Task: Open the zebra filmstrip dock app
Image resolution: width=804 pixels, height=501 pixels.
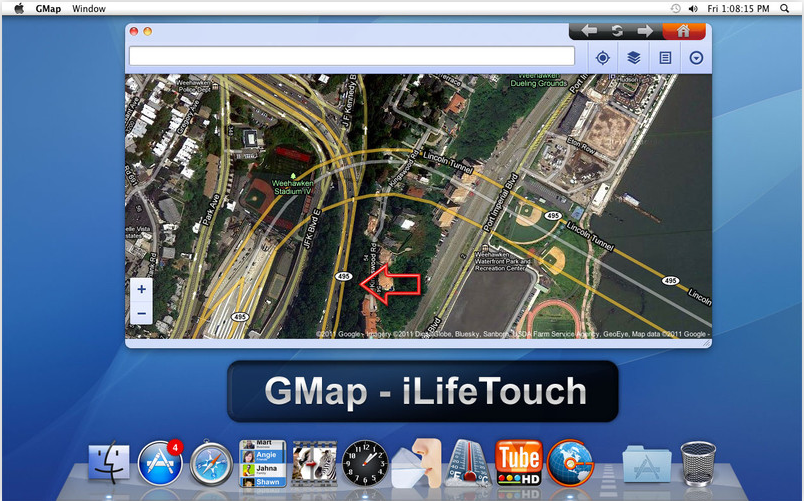Action: pos(314,464)
